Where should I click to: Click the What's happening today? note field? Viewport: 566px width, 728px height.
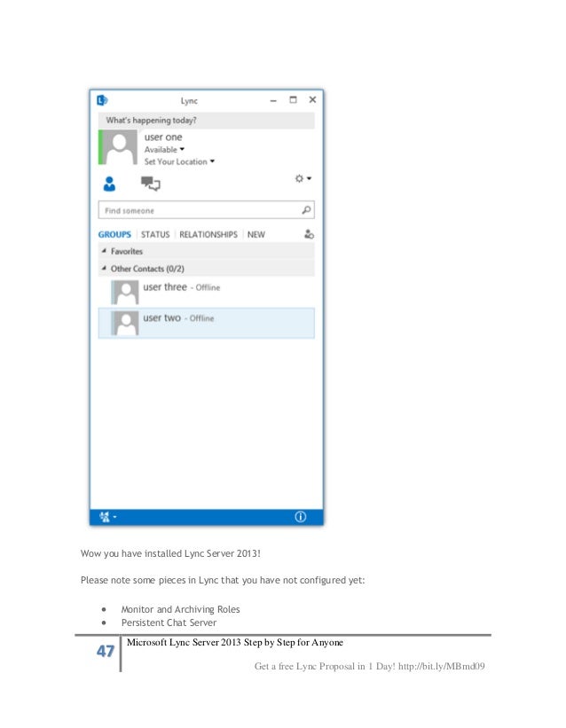click(207, 121)
